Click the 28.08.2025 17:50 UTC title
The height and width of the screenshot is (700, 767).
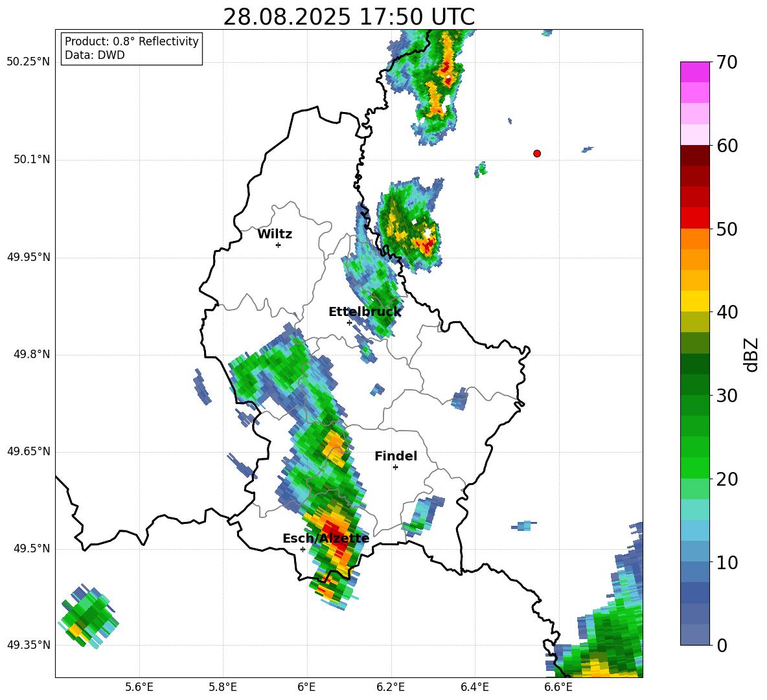click(349, 17)
